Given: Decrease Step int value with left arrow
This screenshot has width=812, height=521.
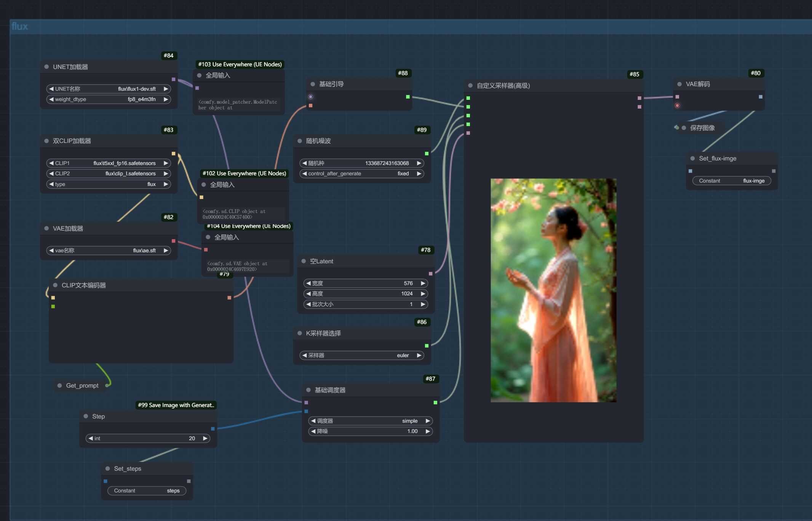Looking at the screenshot, I should pyautogui.click(x=91, y=438).
